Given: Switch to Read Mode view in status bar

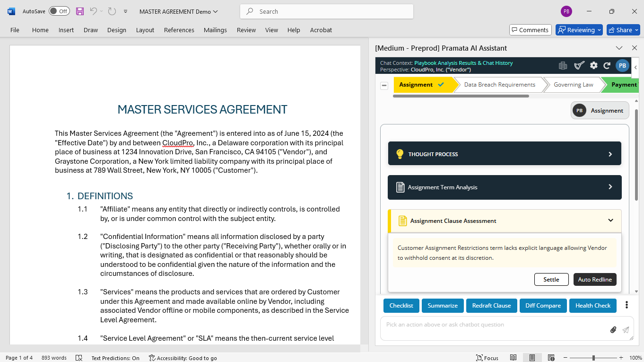Looking at the screenshot, I should [x=513, y=358].
